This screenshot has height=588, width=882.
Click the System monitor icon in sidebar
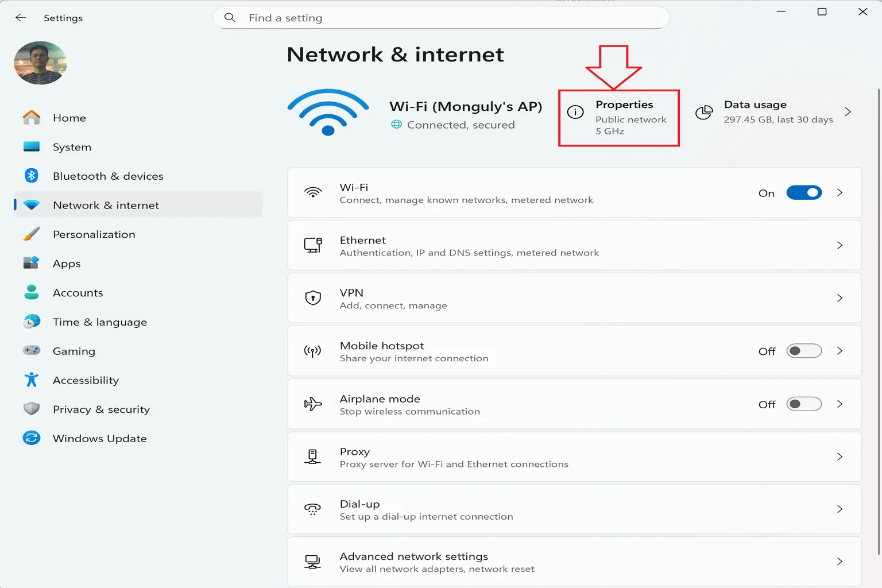click(x=32, y=147)
